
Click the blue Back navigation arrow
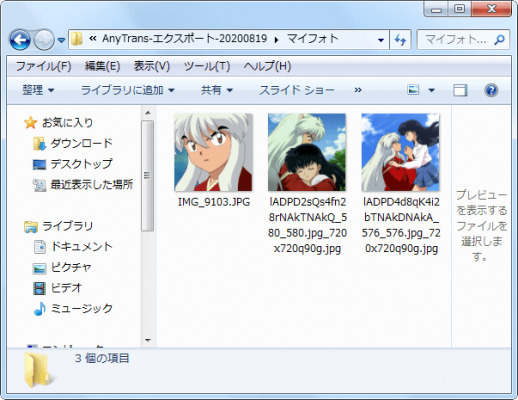click(20, 40)
